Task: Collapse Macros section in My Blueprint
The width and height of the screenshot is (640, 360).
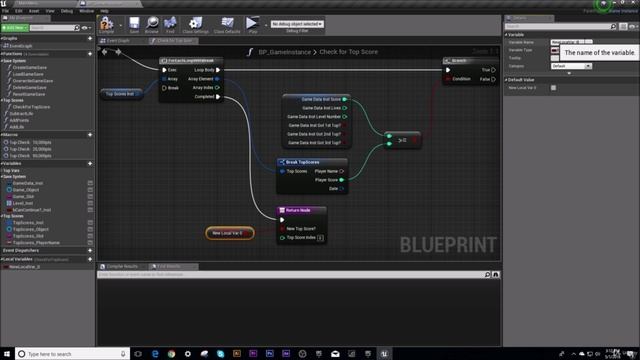Action: point(2,135)
